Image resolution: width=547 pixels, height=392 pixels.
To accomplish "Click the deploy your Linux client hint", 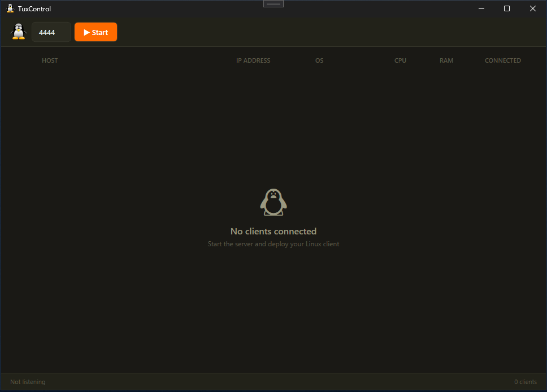I will [x=273, y=244].
